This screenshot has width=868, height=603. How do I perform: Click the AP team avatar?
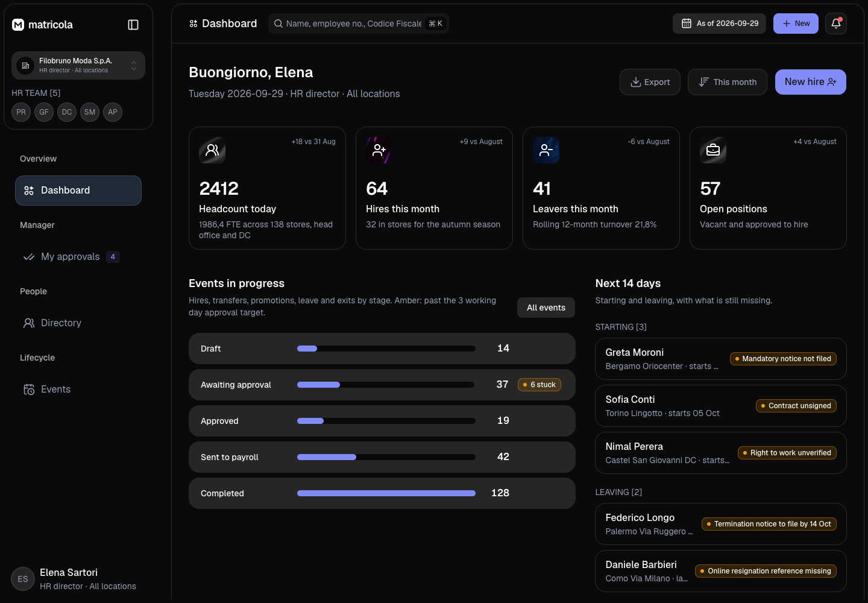click(x=113, y=112)
